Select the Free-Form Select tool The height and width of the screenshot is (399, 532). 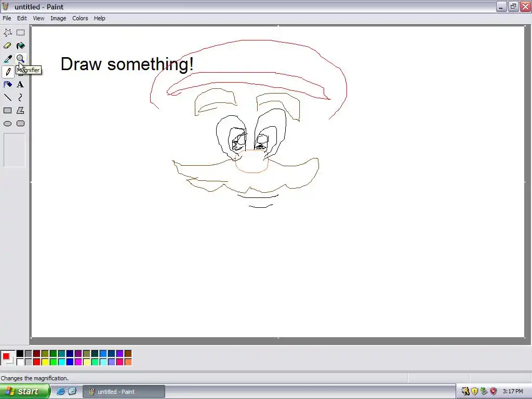[x=7, y=33]
